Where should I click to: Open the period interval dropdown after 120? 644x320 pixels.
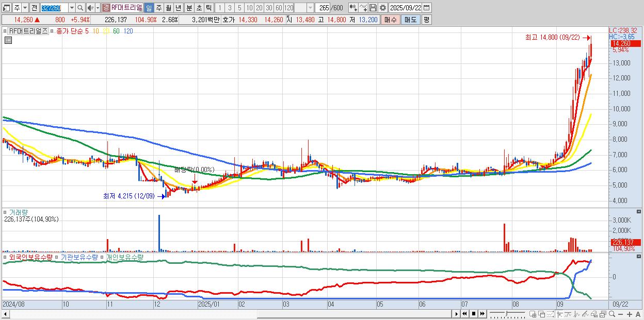click(310, 8)
